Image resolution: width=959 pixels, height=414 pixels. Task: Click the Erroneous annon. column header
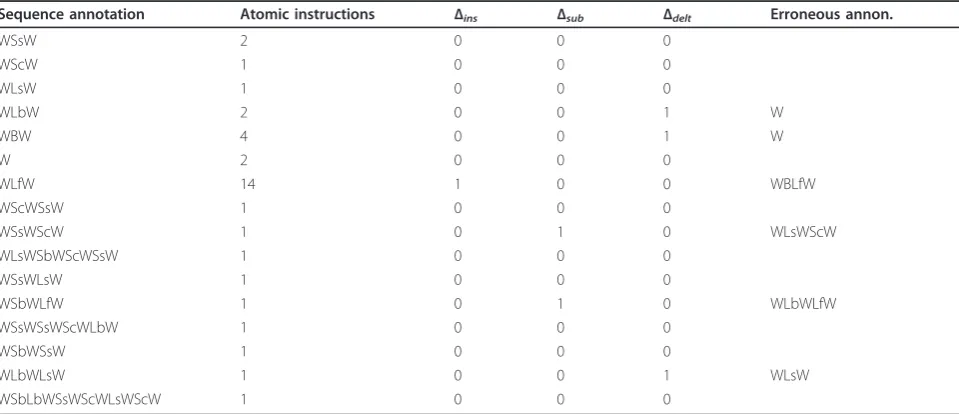[x=832, y=14]
